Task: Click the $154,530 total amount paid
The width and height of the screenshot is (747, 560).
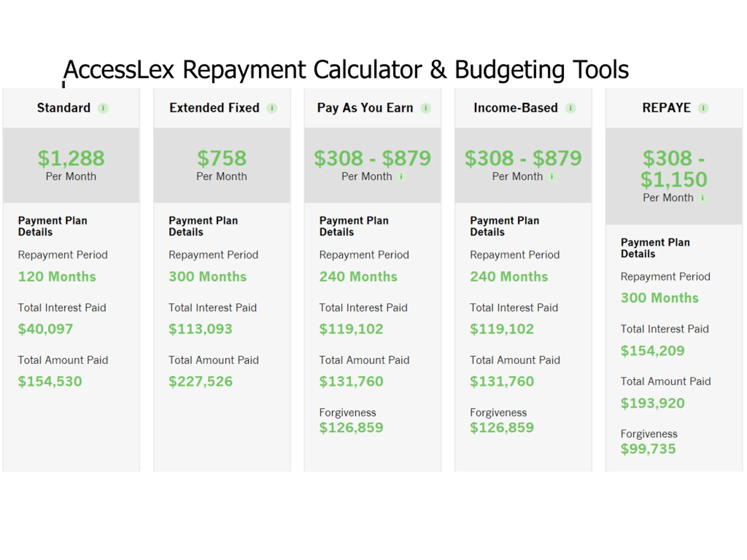Action: [50, 382]
